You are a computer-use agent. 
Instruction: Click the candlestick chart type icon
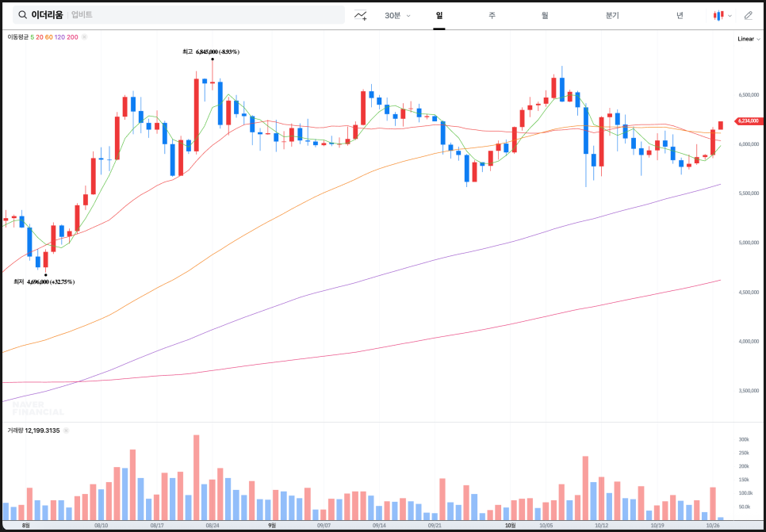click(718, 15)
